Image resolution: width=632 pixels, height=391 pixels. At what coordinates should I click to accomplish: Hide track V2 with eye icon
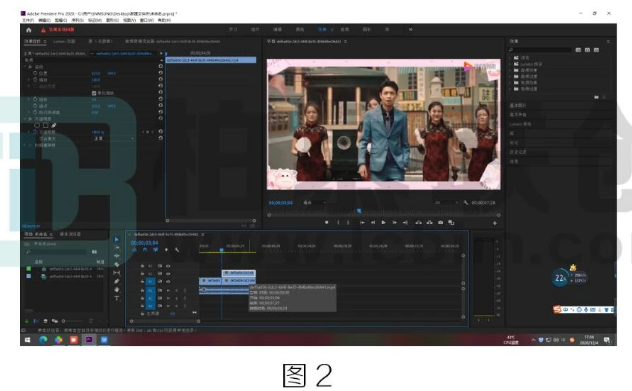(x=168, y=274)
